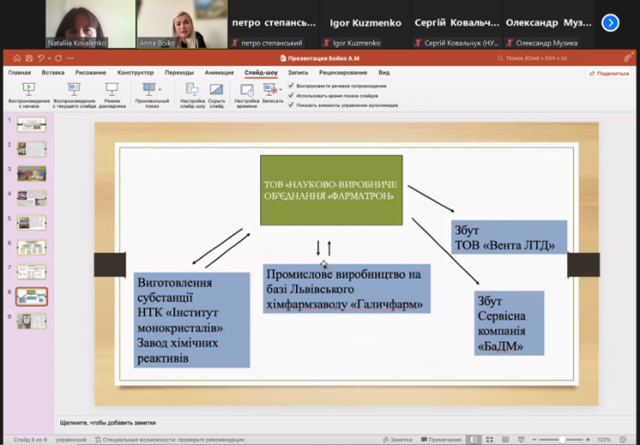Open the Рецензирование ribbon tab
This screenshot has width=640, height=445.
point(343,73)
